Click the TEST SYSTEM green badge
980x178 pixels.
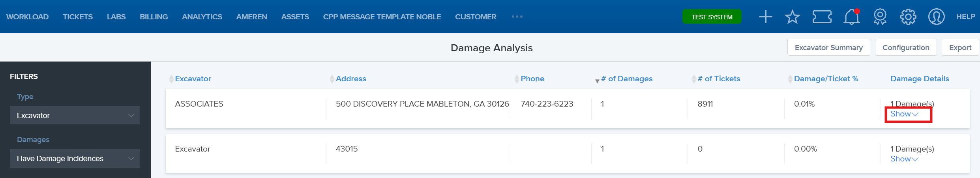click(x=712, y=17)
